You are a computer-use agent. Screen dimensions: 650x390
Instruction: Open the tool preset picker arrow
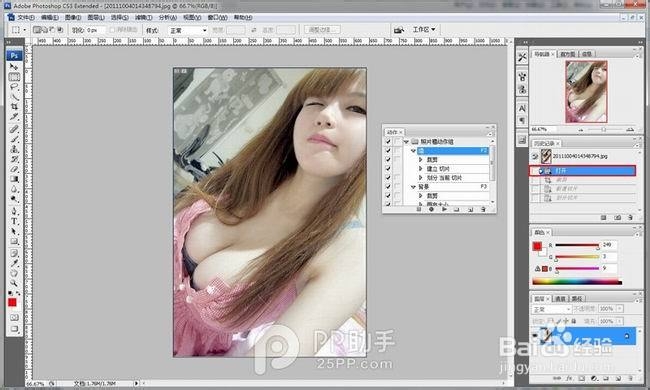click(24, 30)
